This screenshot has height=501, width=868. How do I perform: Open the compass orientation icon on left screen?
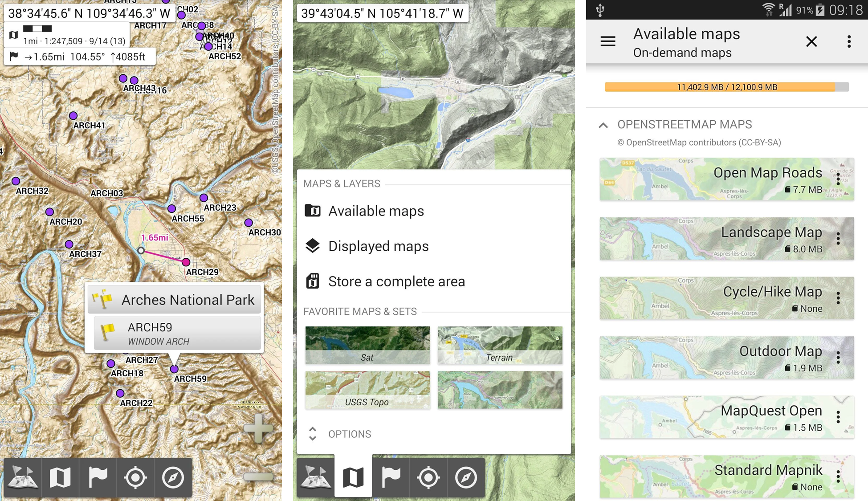tap(173, 477)
